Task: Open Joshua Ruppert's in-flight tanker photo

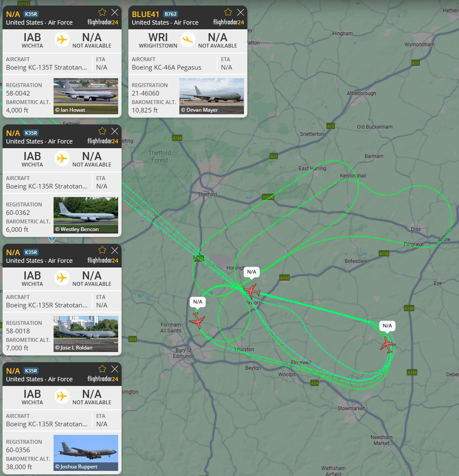Action: pyautogui.click(x=86, y=453)
